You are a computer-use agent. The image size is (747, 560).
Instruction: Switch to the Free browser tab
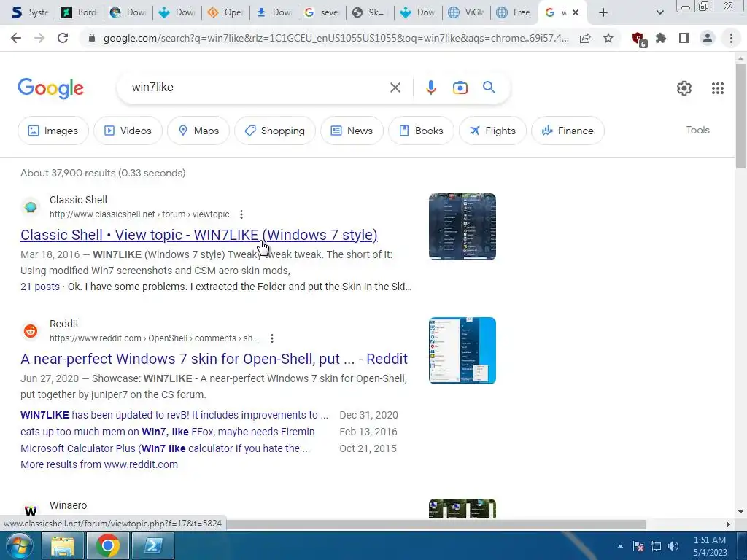pyautogui.click(x=514, y=12)
